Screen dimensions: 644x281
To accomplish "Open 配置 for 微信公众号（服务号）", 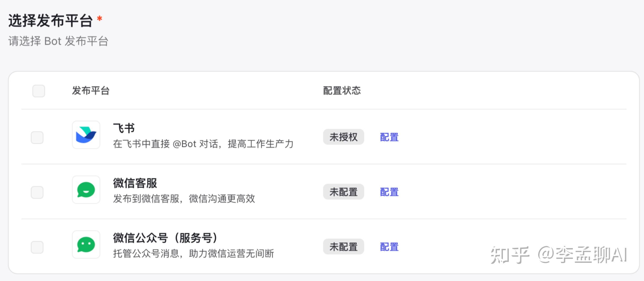I will tap(389, 247).
